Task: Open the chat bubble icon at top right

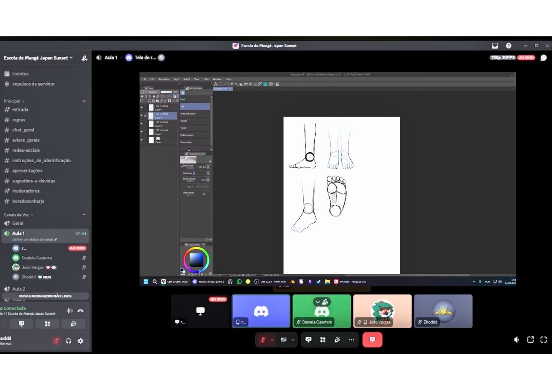Action: [x=544, y=58]
